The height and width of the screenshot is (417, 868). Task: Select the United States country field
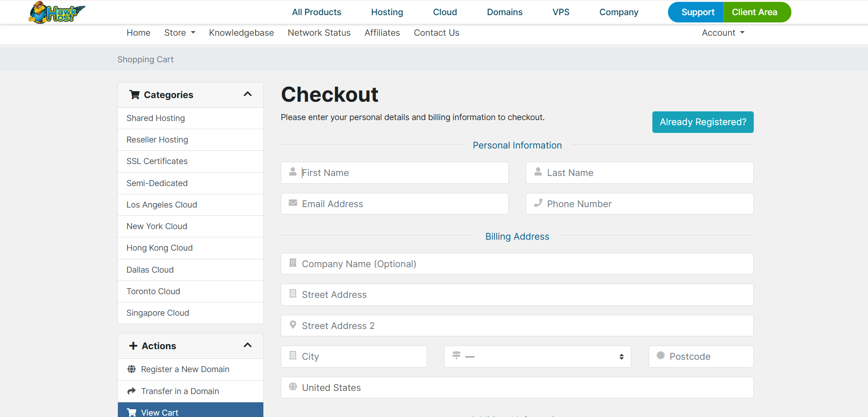click(517, 388)
